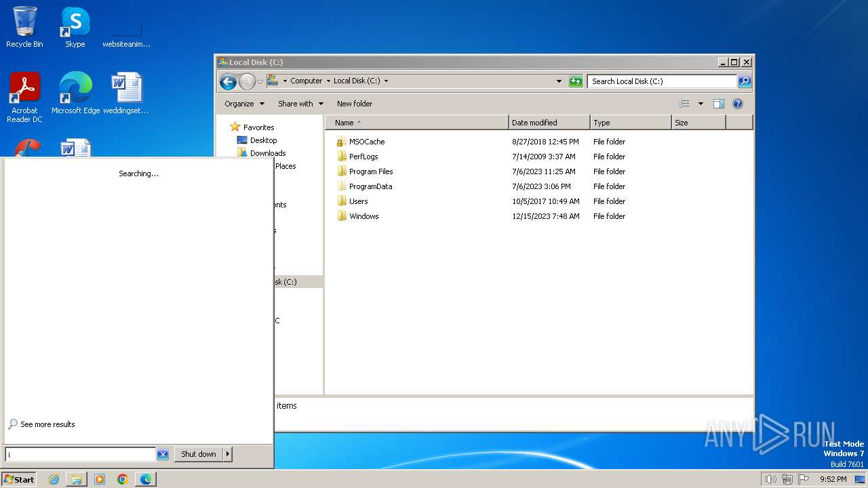Open Windows Explorer taskbar button
This screenshot has height=488, width=868.
click(77, 479)
